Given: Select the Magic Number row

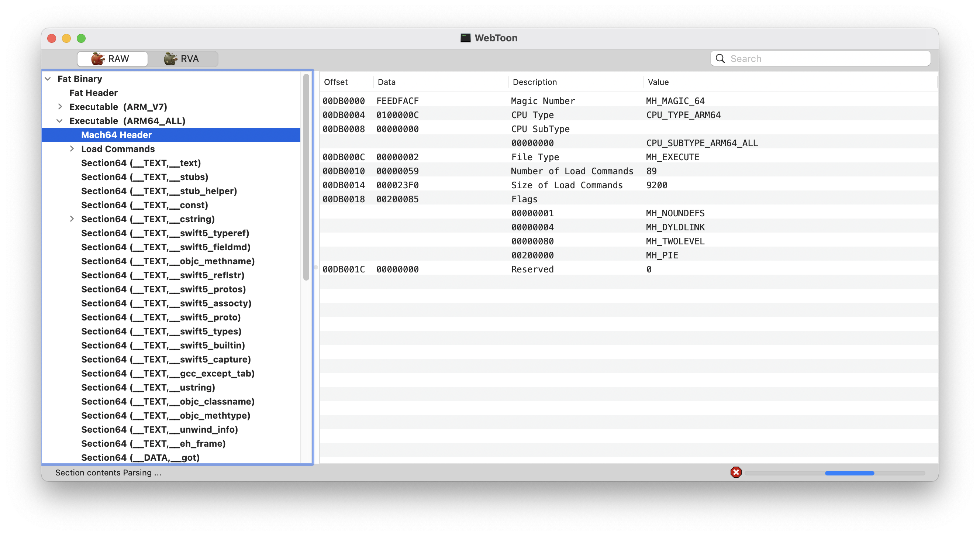Looking at the screenshot, I should [x=628, y=101].
